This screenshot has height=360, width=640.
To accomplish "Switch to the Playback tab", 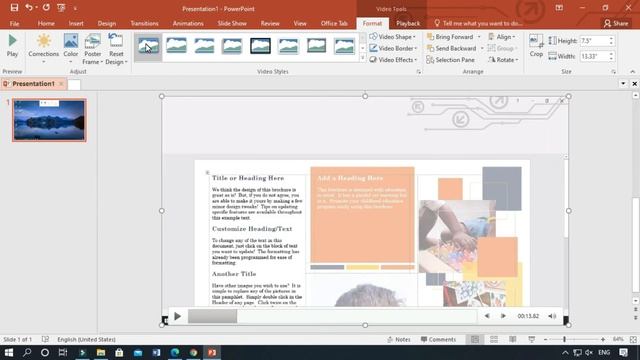I will click(408, 23).
